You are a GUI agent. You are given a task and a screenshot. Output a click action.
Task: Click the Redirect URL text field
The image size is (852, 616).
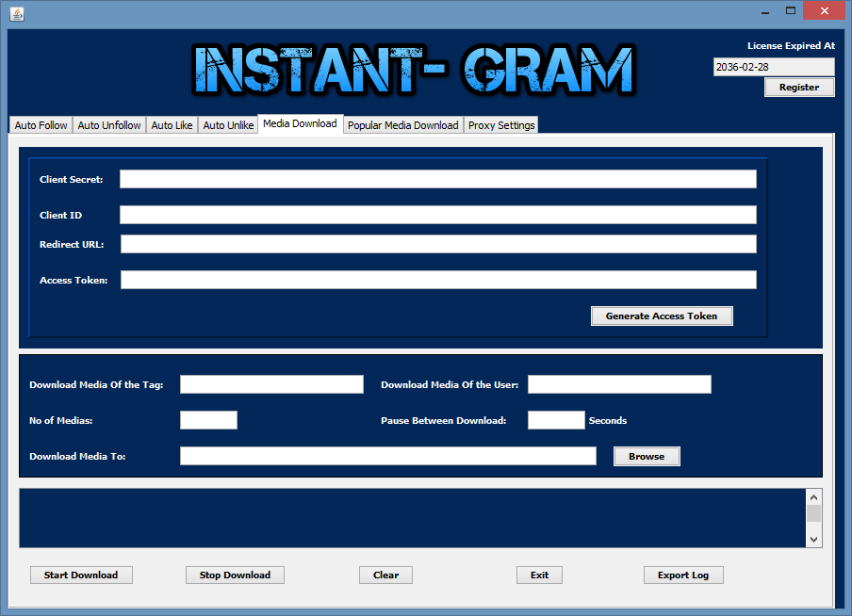(x=438, y=244)
